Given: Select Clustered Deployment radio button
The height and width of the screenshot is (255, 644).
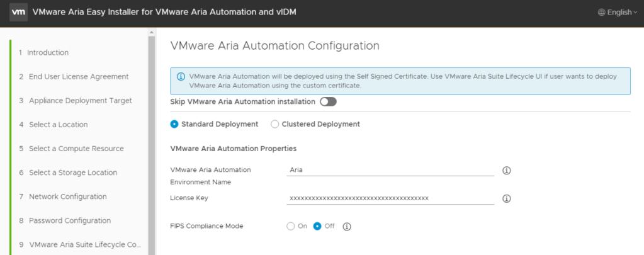Looking at the screenshot, I should point(274,125).
